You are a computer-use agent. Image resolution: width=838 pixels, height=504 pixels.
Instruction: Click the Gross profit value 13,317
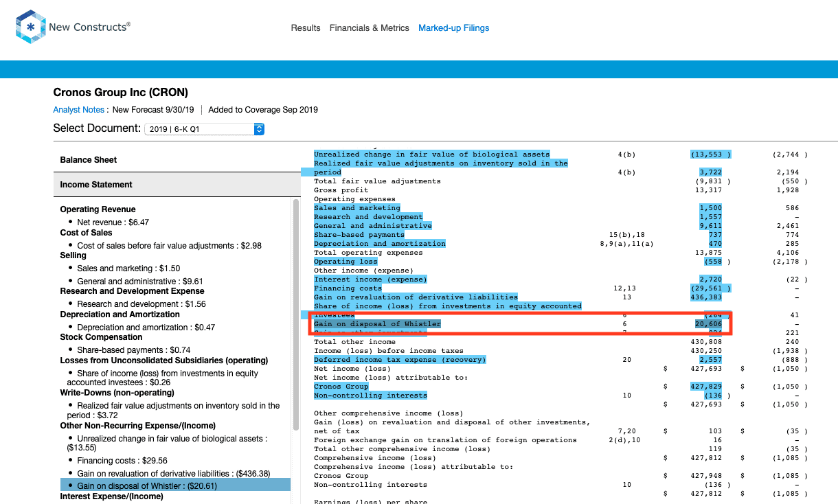pos(708,190)
